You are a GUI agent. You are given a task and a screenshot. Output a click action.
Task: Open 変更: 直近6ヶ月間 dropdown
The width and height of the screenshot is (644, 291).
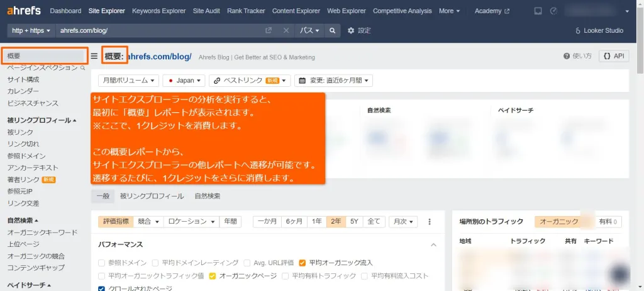[333, 81]
